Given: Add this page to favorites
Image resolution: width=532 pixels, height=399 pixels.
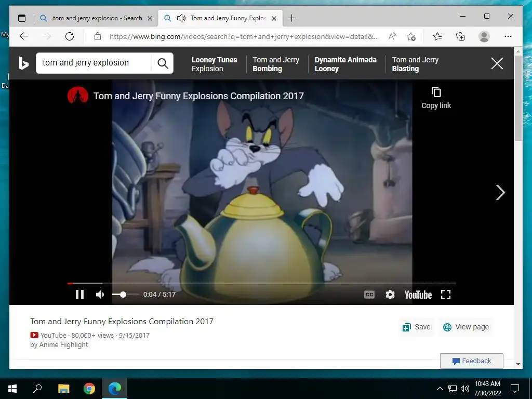Looking at the screenshot, I should coord(411,36).
